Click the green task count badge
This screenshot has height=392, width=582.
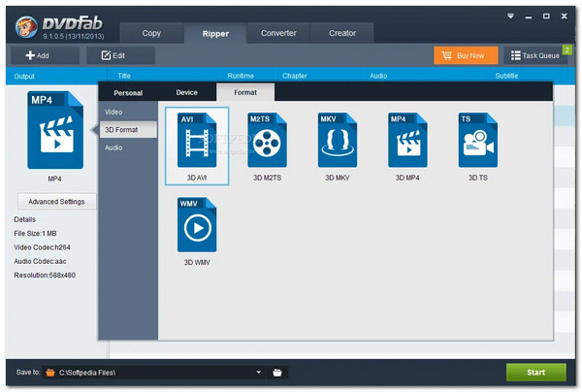tap(566, 49)
